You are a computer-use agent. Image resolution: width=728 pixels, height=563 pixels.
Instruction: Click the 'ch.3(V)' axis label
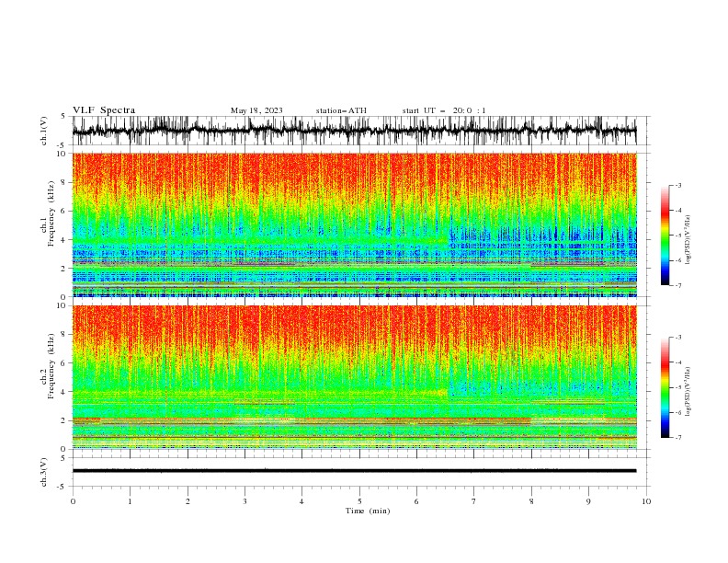tap(44, 472)
